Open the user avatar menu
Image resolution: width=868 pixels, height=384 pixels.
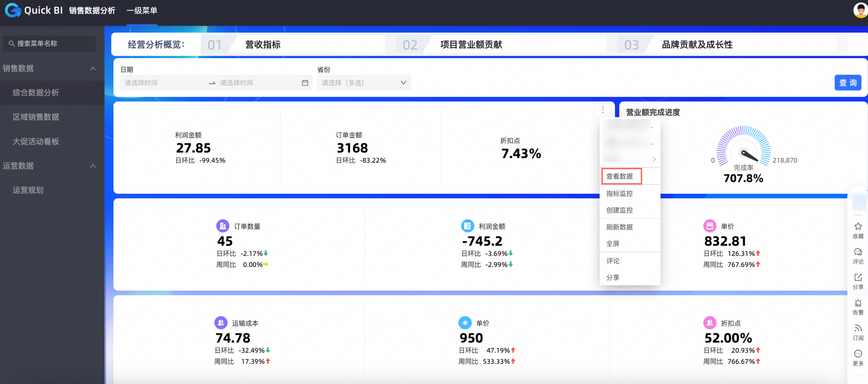pyautogui.click(x=860, y=10)
